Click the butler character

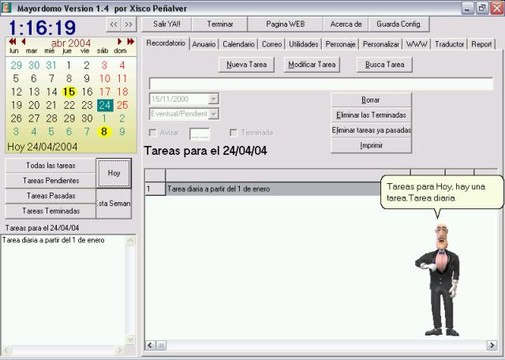(439, 280)
